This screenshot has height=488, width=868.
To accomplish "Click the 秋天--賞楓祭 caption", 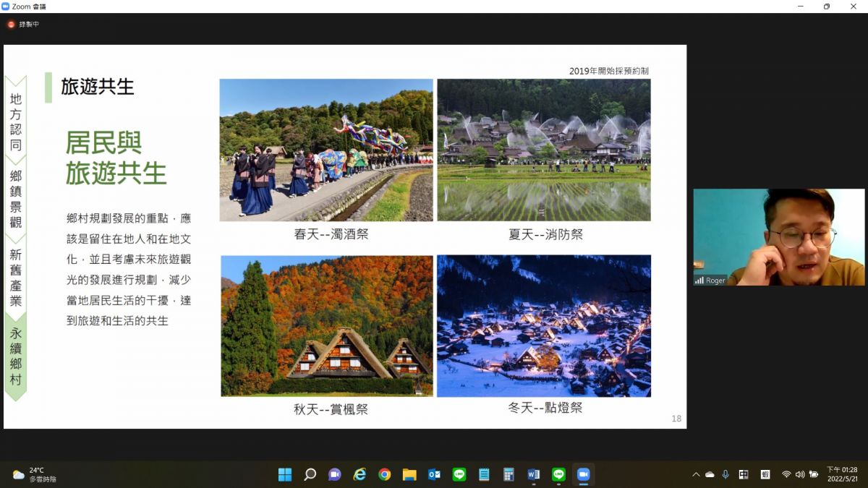I will [331, 409].
